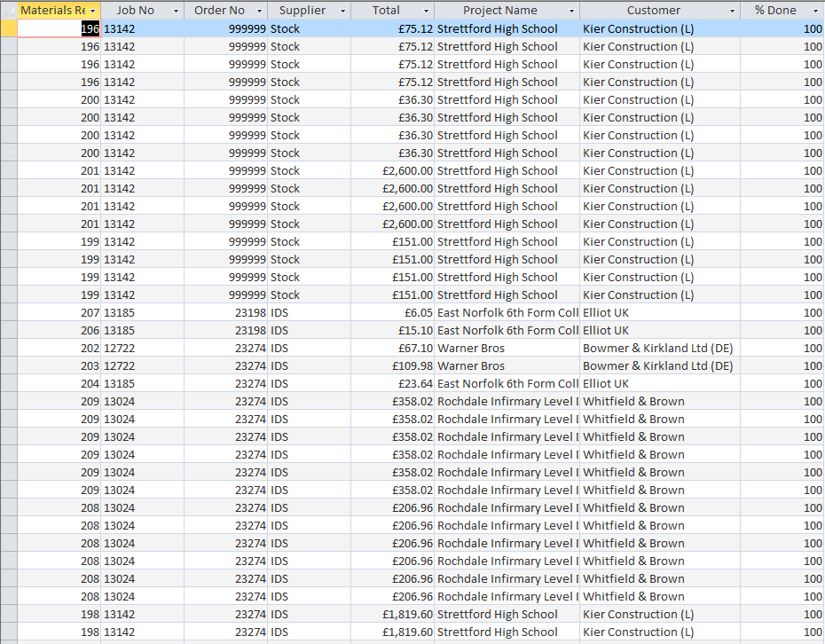Image resolution: width=825 pixels, height=644 pixels.
Task: Click Job No 13185 in the record 204 row
Action: (x=120, y=383)
